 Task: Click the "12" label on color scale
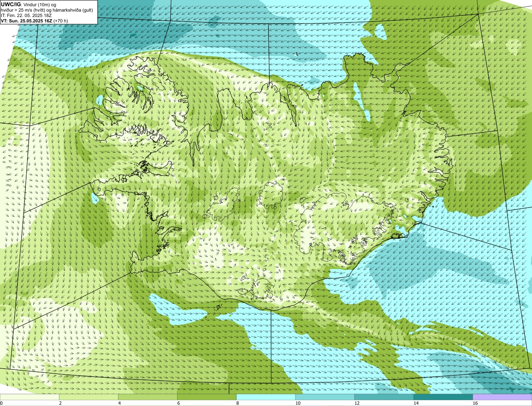pyautogui.click(x=357, y=403)
